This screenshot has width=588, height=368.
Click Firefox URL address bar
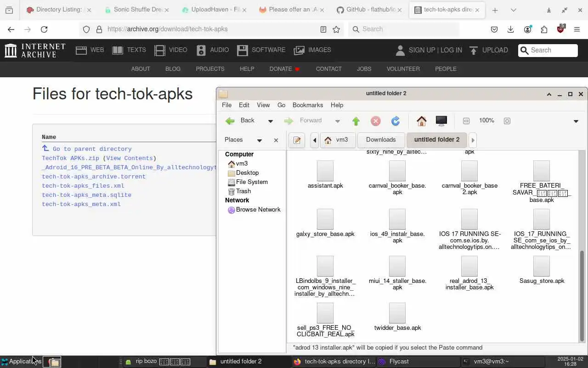pos(211,29)
